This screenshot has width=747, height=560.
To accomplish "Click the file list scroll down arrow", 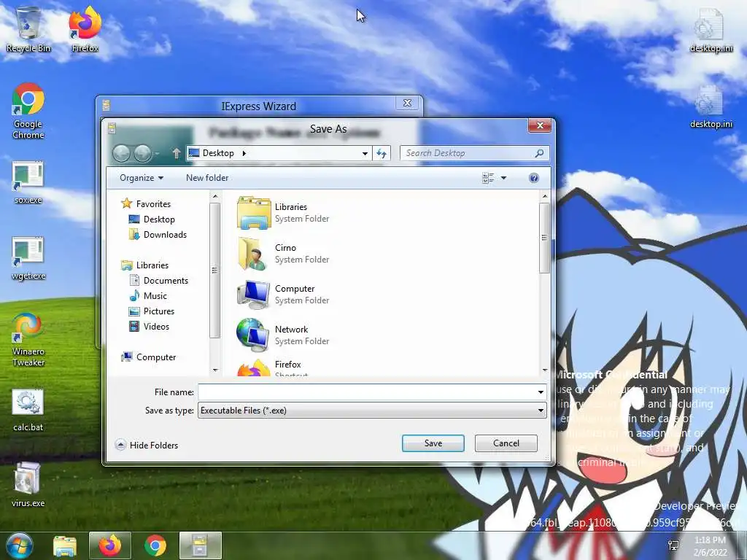I will [544, 370].
